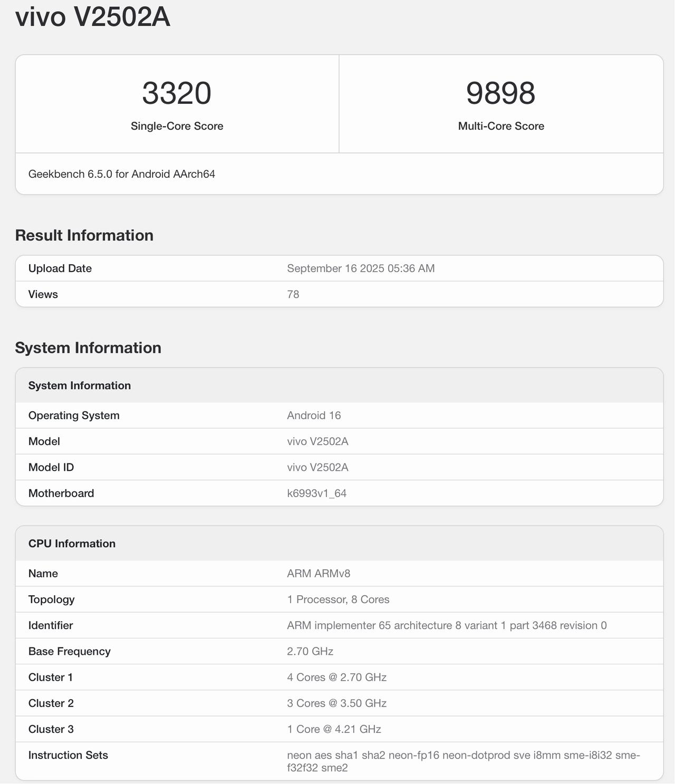
Task: Click the Cluster 3 row label
Action: click(x=51, y=729)
